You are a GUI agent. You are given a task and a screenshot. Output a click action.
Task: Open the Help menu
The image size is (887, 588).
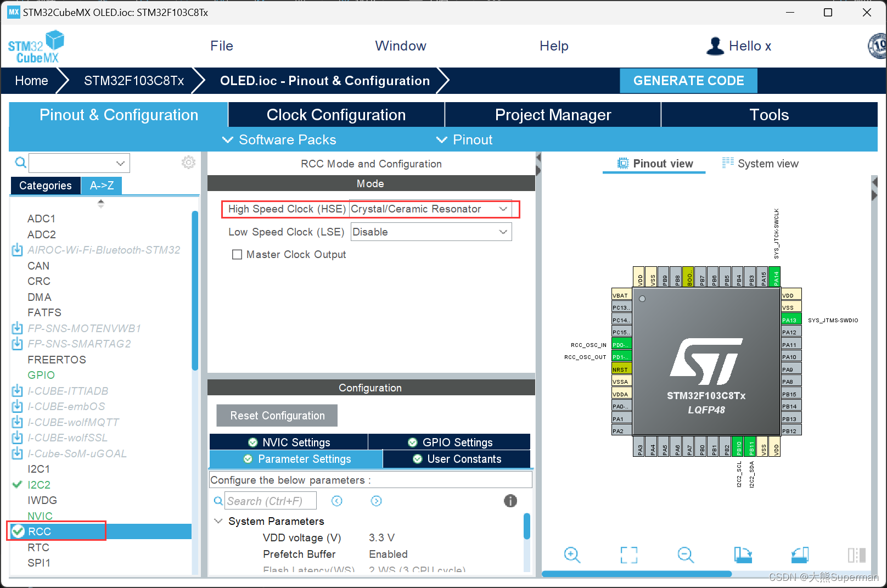(x=554, y=46)
